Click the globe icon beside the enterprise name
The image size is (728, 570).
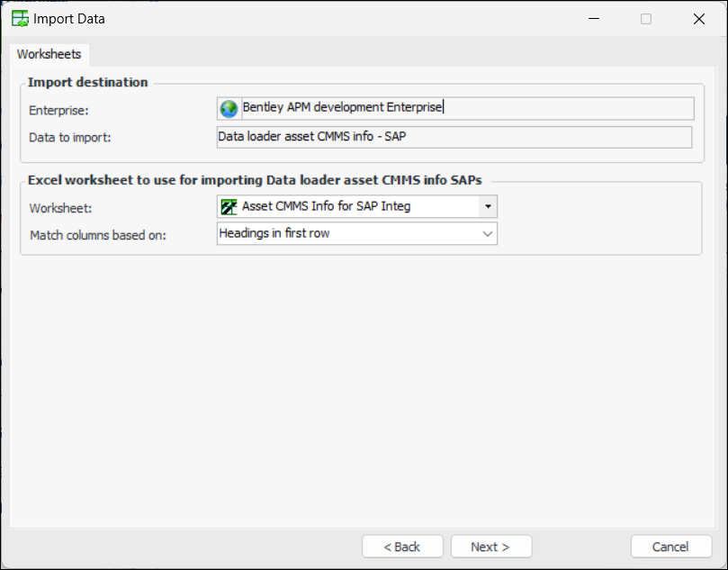229,109
